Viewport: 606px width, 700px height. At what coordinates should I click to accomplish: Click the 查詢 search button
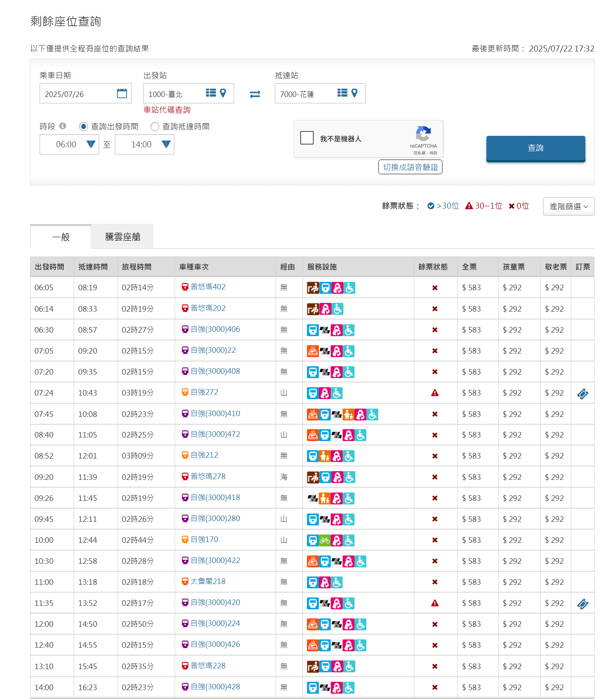pyautogui.click(x=535, y=148)
